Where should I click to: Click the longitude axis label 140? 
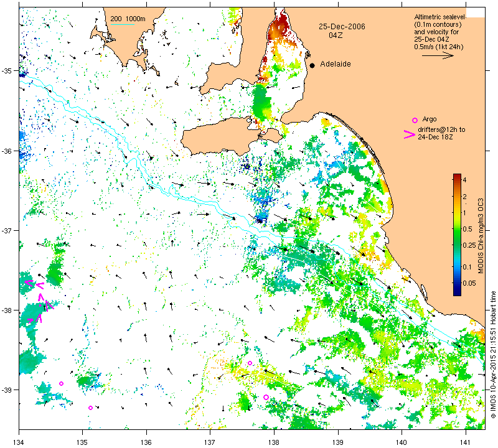pyautogui.click(x=402, y=442)
